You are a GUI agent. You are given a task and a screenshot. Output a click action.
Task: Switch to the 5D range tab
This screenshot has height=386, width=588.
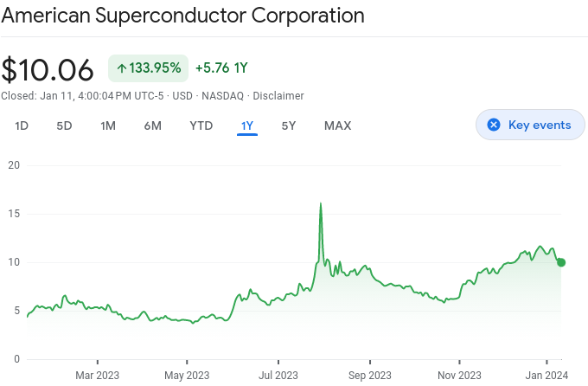point(64,125)
